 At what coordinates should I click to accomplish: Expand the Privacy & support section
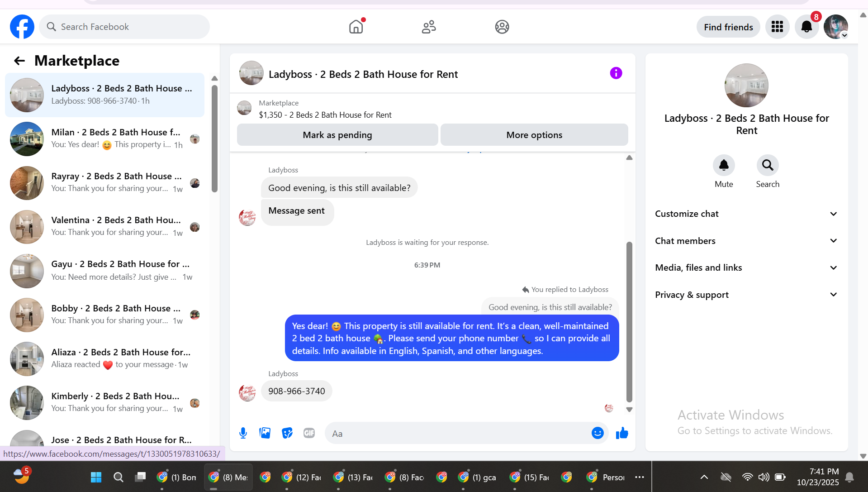click(x=746, y=295)
